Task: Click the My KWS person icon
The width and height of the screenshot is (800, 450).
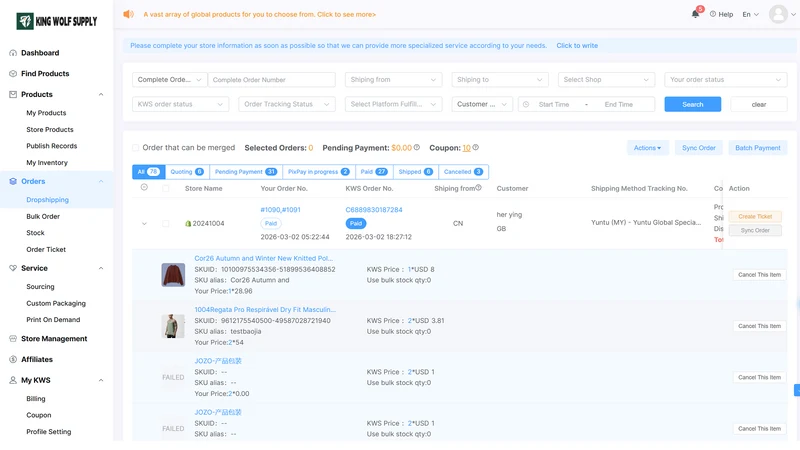Action: point(13,380)
